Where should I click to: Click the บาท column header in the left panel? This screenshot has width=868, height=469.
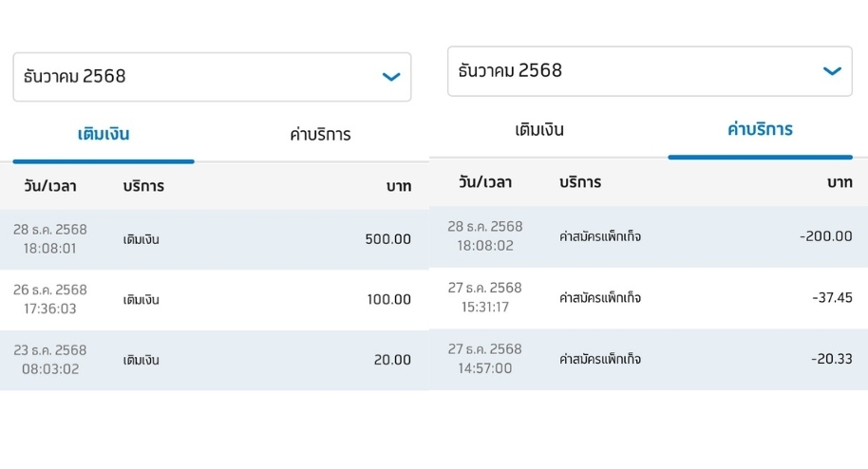point(398,186)
